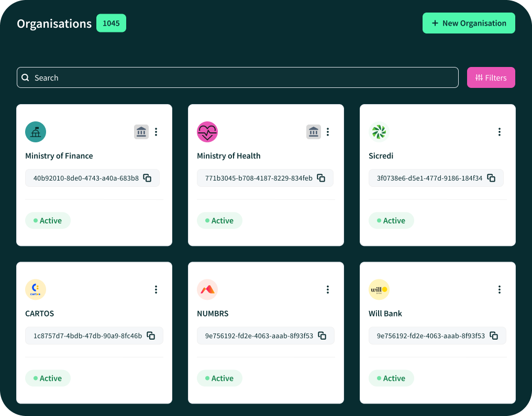The width and height of the screenshot is (532, 416).
Task: Copy the Ministry of Finance ID
Action: pos(148,178)
